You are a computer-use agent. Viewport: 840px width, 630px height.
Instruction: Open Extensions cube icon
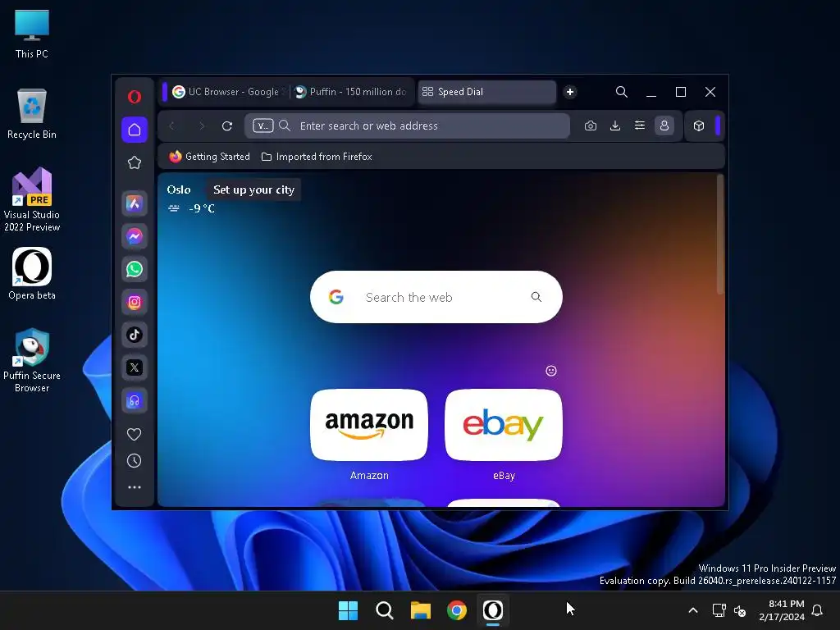point(699,126)
